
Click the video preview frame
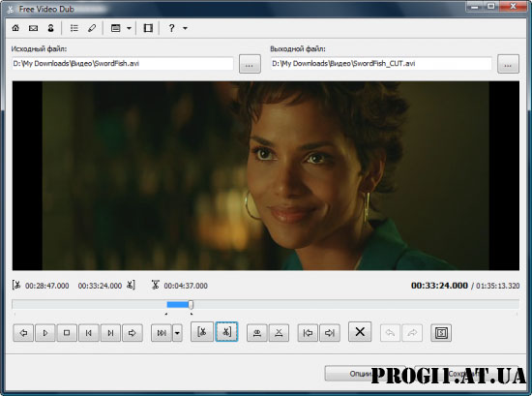(266, 175)
